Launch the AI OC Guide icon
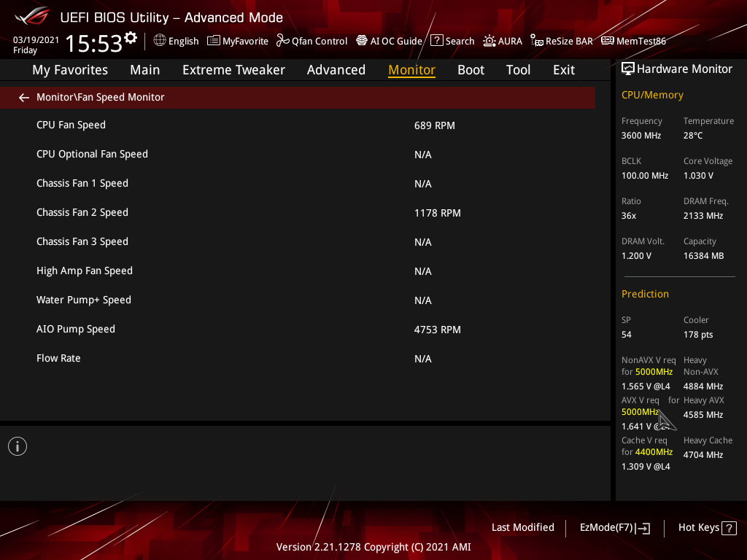 pyautogui.click(x=362, y=41)
